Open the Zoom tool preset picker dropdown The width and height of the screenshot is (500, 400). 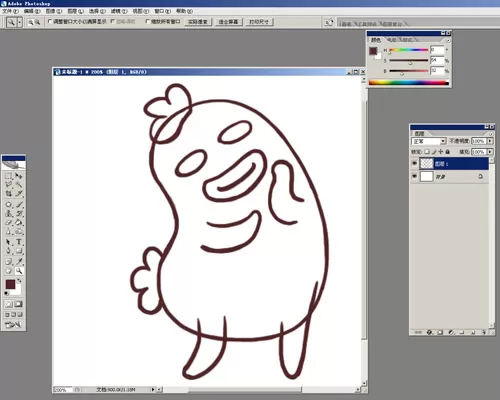(x=20, y=22)
